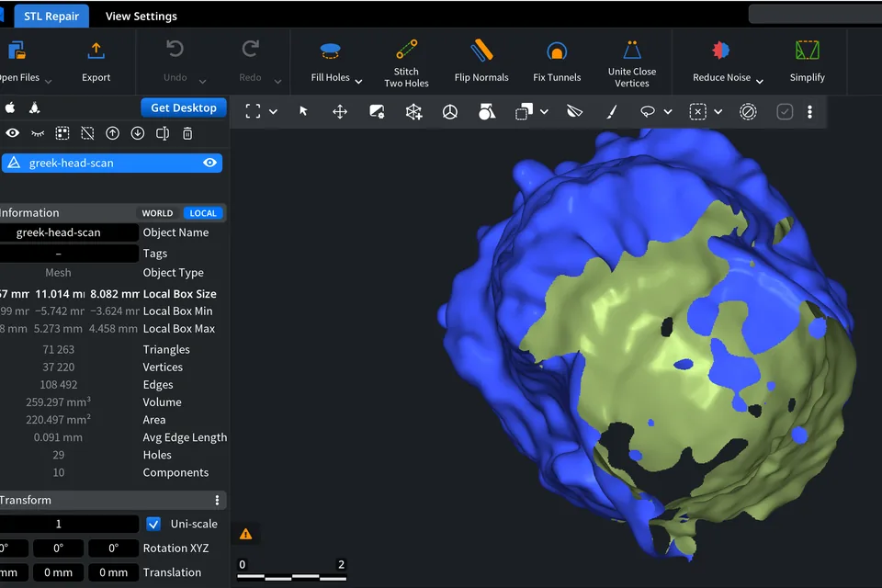Click the circle-slash icon in viewport toolbar
This screenshot has height=588, width=882.
click(748, 111)
